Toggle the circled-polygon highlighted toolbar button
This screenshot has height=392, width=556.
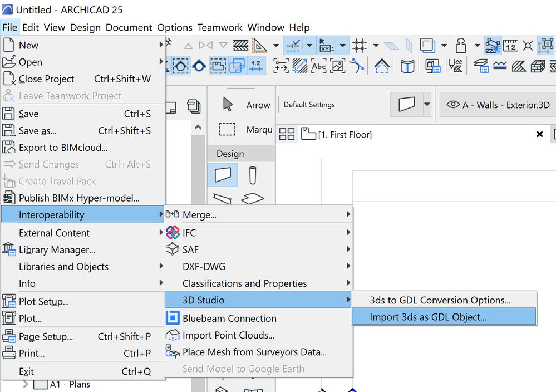[x=180, y=66]
